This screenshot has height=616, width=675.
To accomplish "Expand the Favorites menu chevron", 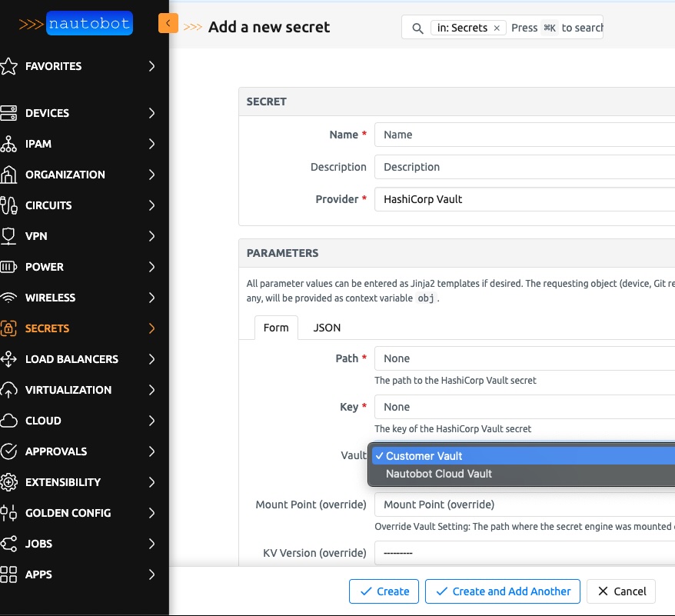I will (151, 66).
